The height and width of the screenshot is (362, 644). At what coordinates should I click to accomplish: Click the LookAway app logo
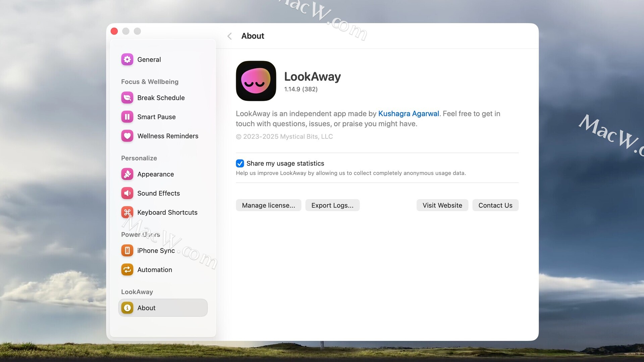click(x=256, y=81)
